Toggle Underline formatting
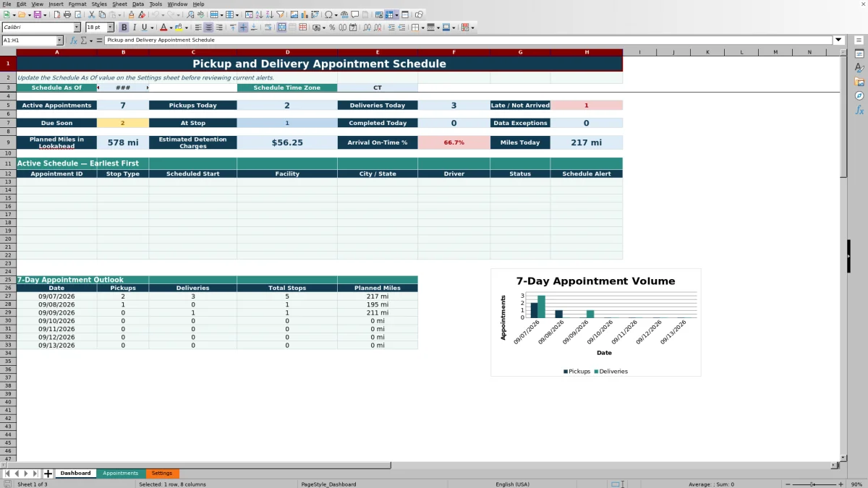The image size is (868, 488). pos(144,27)
